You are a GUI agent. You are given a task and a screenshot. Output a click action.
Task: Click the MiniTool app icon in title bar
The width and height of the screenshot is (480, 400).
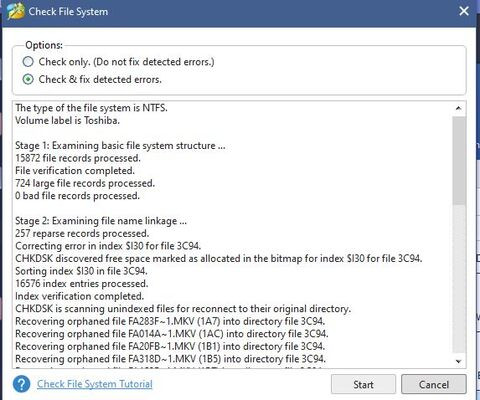[x=16, y=11]
